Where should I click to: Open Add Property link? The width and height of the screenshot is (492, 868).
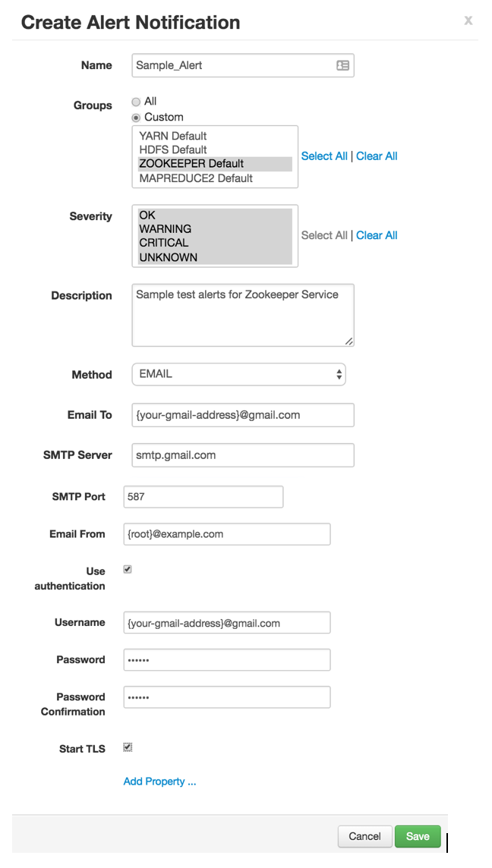pos(160,782)
